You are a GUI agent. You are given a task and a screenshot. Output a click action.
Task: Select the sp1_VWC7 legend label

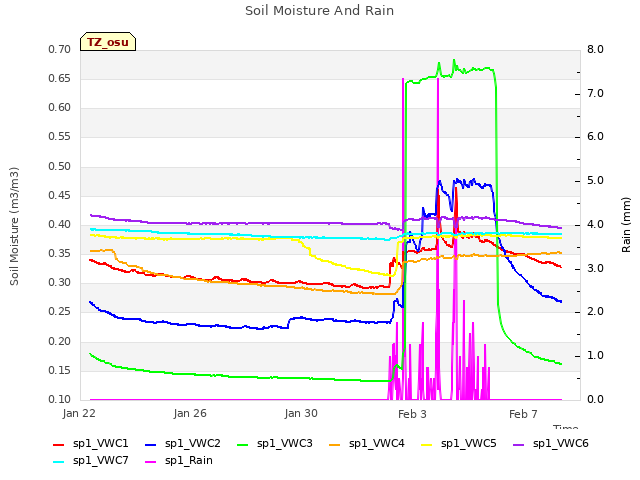[x=100, y=461]
